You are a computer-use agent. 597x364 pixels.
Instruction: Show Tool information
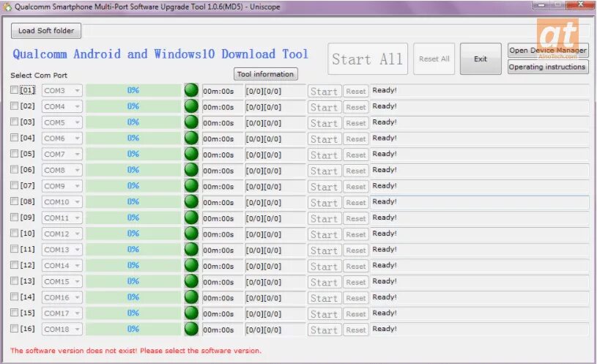pos(265,74)
